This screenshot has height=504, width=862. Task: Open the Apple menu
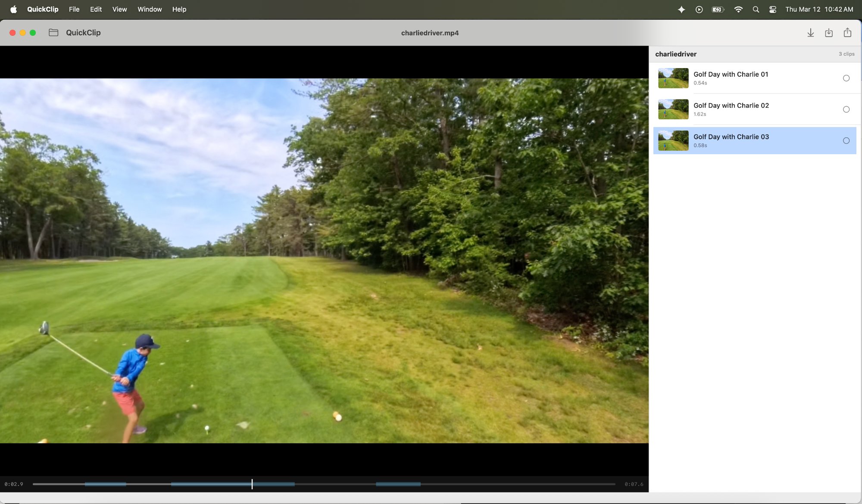[x=13, y=9]
